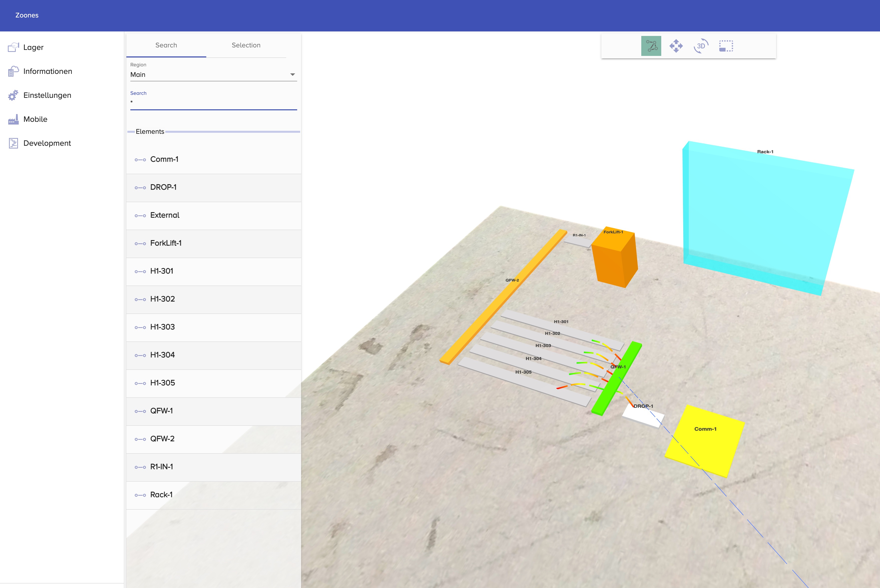Select the Search tab

[166, 45]
